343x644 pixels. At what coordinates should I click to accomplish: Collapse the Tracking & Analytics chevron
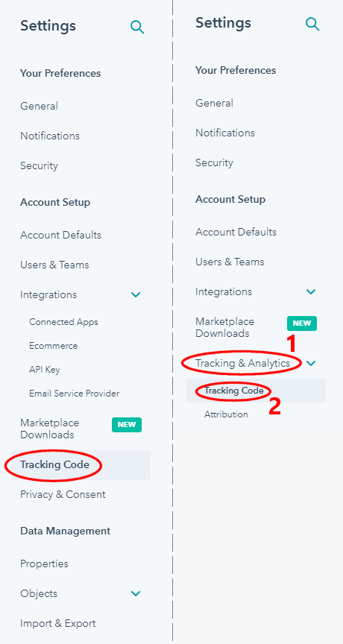[311, 363]
